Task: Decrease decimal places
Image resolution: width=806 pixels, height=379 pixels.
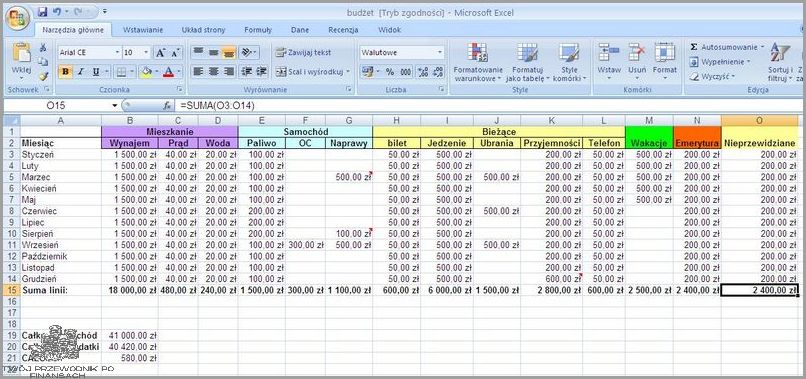Action: (x=437, y=72)
